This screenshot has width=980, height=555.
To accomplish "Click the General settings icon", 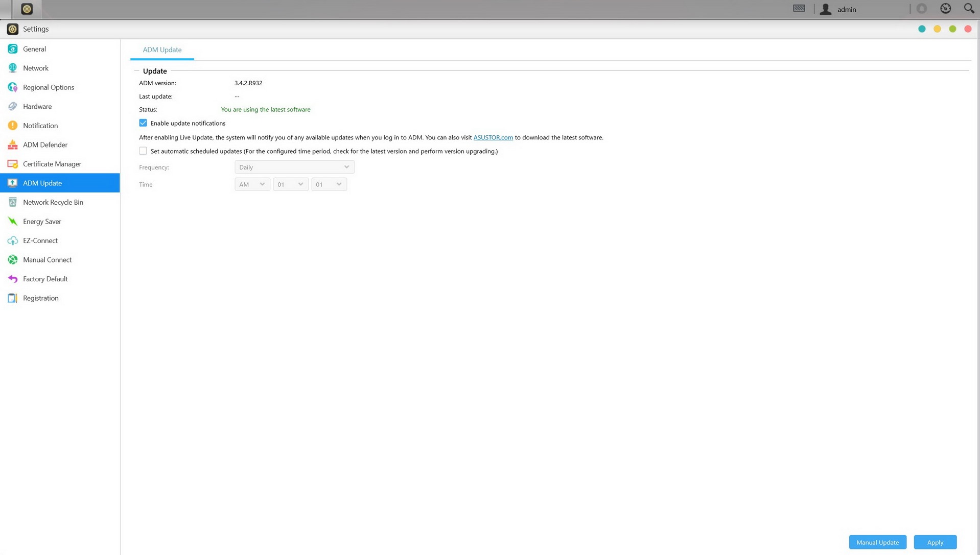I will click(13, 49).
